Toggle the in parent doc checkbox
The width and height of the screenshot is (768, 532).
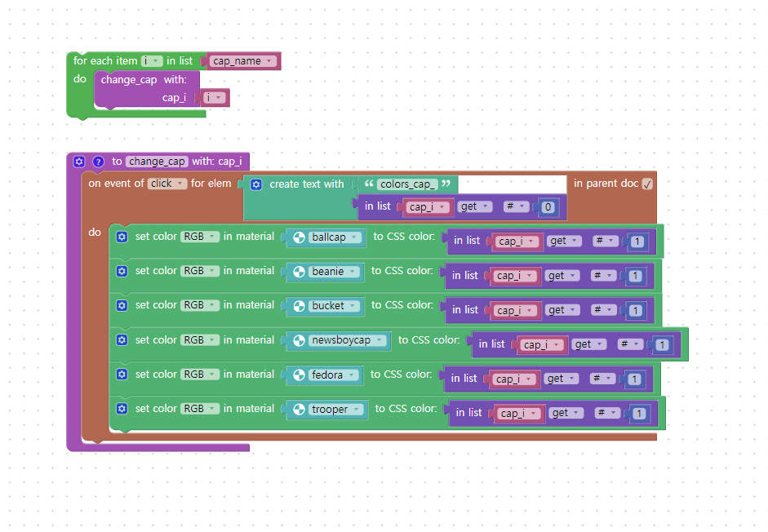[647, 184]
